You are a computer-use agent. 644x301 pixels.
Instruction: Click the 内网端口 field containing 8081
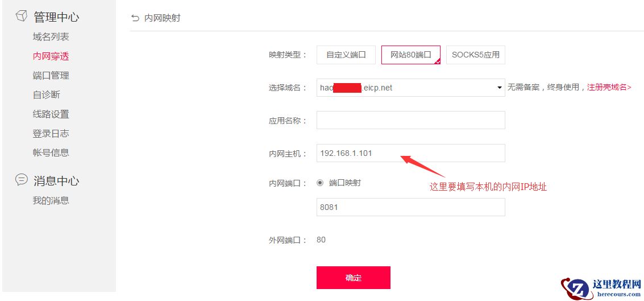410,207
